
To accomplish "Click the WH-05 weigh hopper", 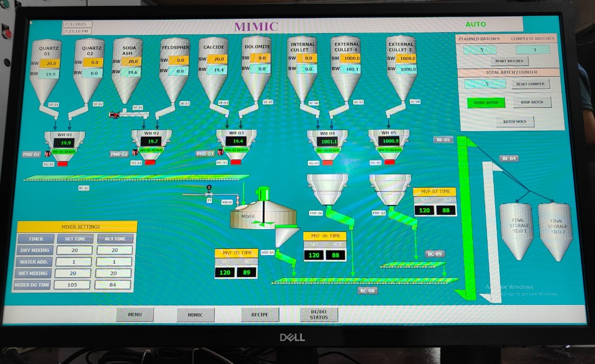I will click(x=389, y=142).
